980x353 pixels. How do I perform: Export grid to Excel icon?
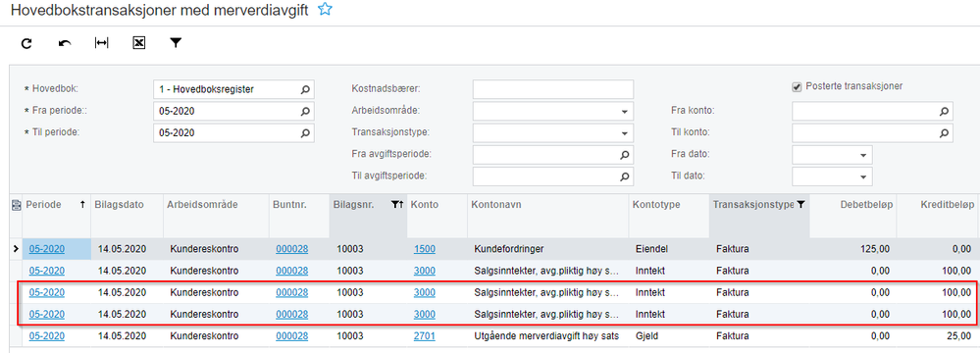coord(138,42)
